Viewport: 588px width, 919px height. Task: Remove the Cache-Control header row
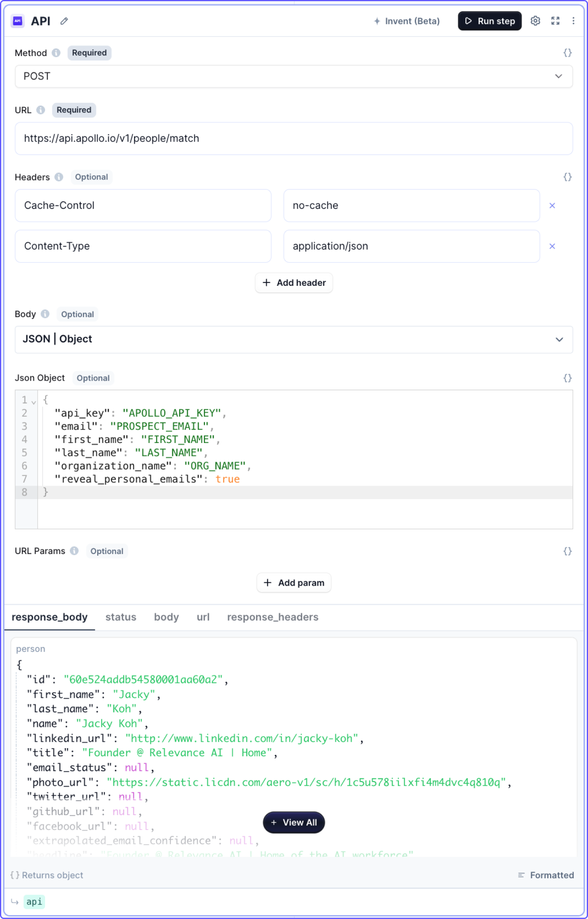pos(552,205)
